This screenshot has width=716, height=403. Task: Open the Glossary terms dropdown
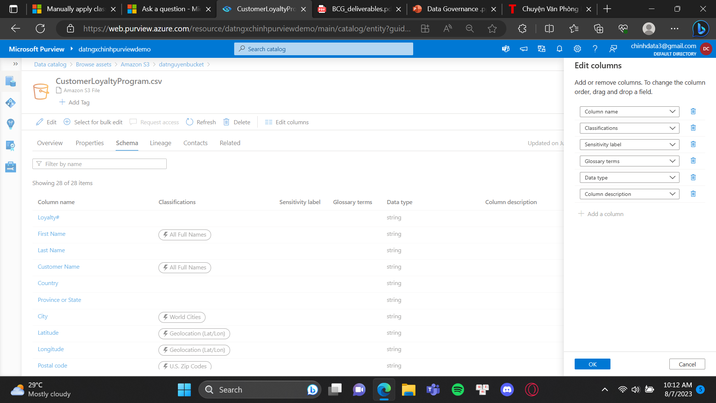pyautogui.click(x=629, y=161)
